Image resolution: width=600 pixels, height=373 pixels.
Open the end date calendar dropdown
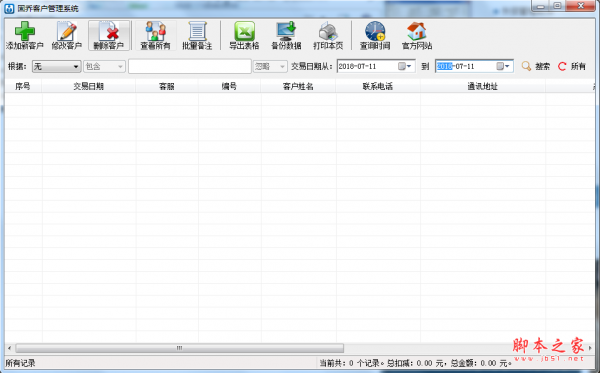[504, 66]
